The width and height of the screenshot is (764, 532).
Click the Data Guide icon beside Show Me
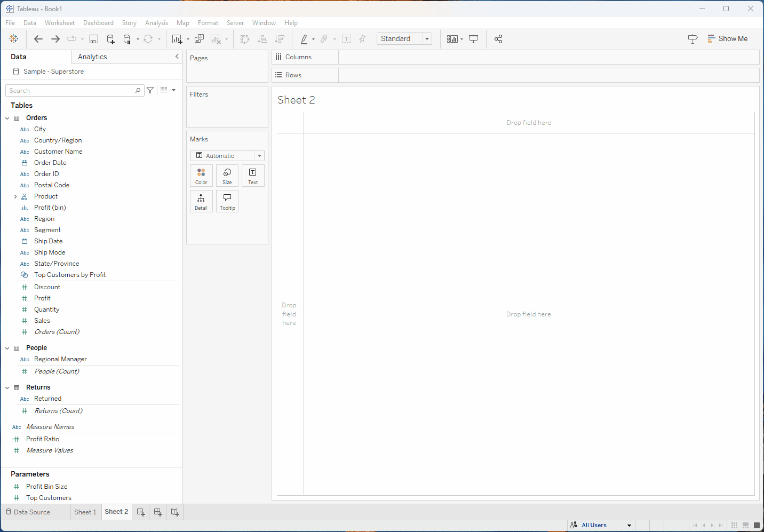click(693, 39)
